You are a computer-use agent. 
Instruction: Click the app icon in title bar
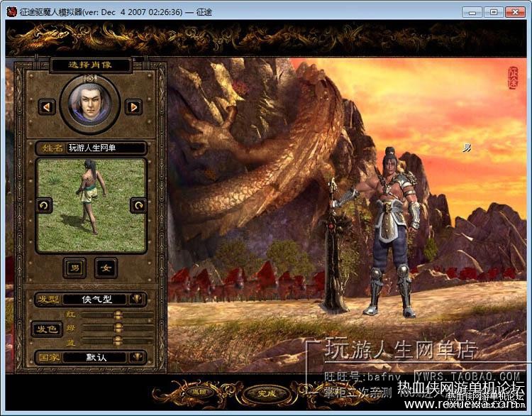[12, 11]
